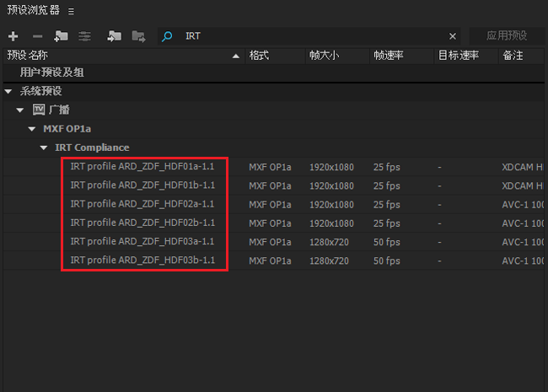Click 50 fps cell in HDF03b row
The height and width of the screenshot is (392, 548).
(x=386, y=261)
